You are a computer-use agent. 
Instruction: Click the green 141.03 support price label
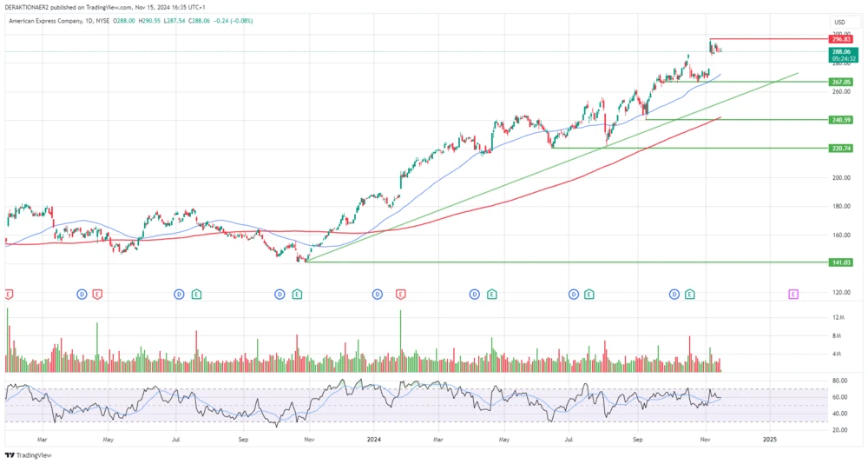click(x=841, y=262)
